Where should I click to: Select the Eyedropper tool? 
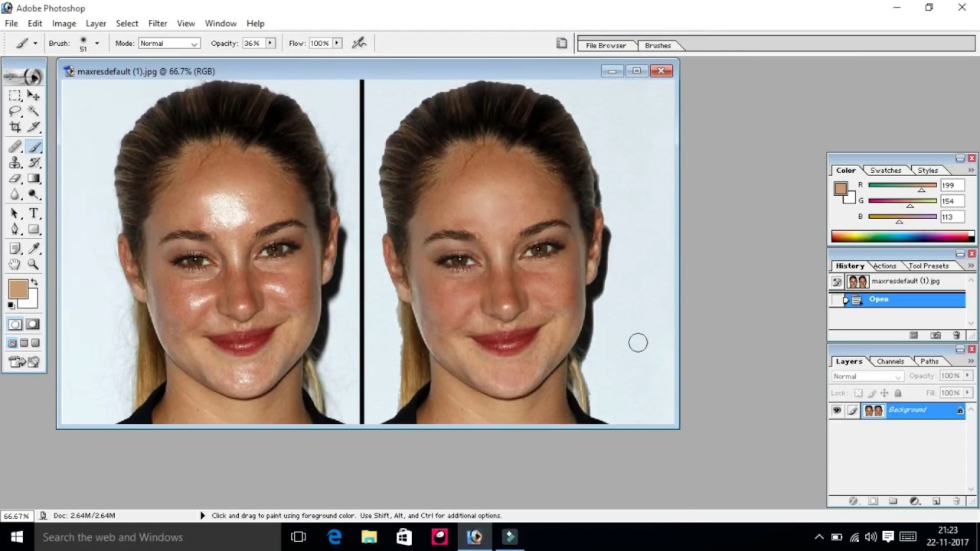(x=34, y=248)
